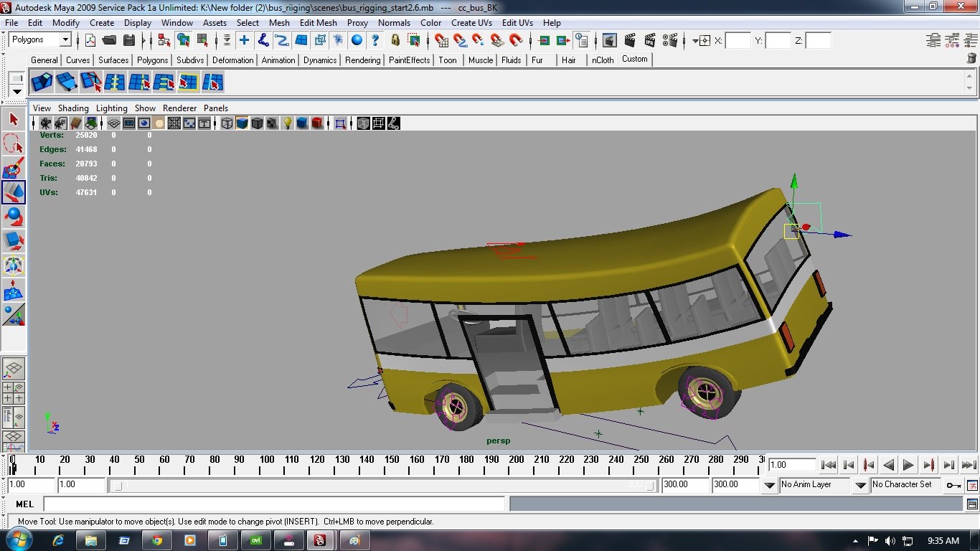Click the Save scene floppy disk icon

point(130,40)
